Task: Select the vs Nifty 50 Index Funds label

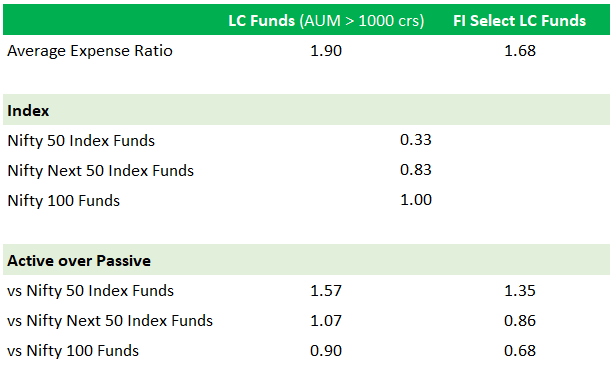Action: [x=91, y=291]
